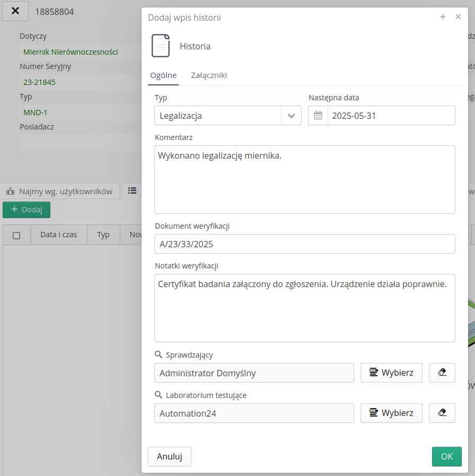
Task: Clear the Laboratorium testujące field with eraser
Action: pyautogui.click(x=442, y=413)
